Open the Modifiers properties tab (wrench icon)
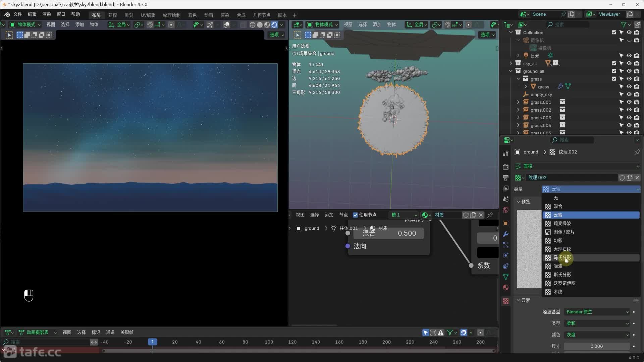644x362 pixels. tap(505, 234)
